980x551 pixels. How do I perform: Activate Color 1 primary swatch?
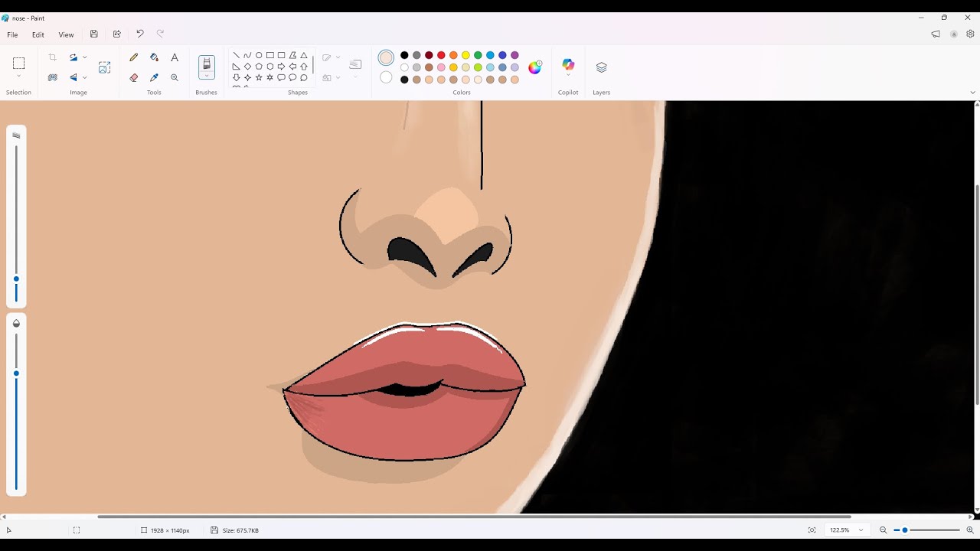386,57
